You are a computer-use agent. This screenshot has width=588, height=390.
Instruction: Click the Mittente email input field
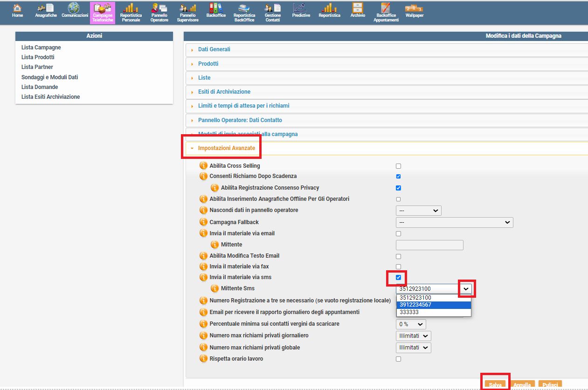(x=429, y=245)
